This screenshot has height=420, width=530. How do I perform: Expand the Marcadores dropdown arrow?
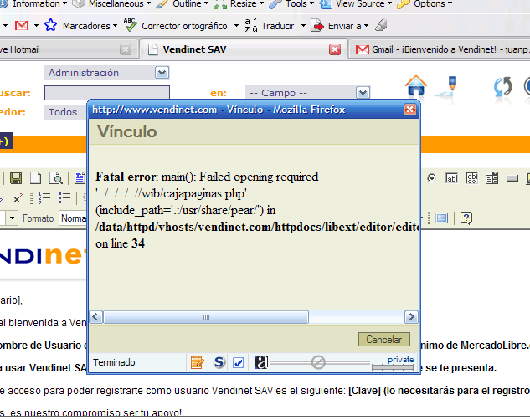point(115,26)
